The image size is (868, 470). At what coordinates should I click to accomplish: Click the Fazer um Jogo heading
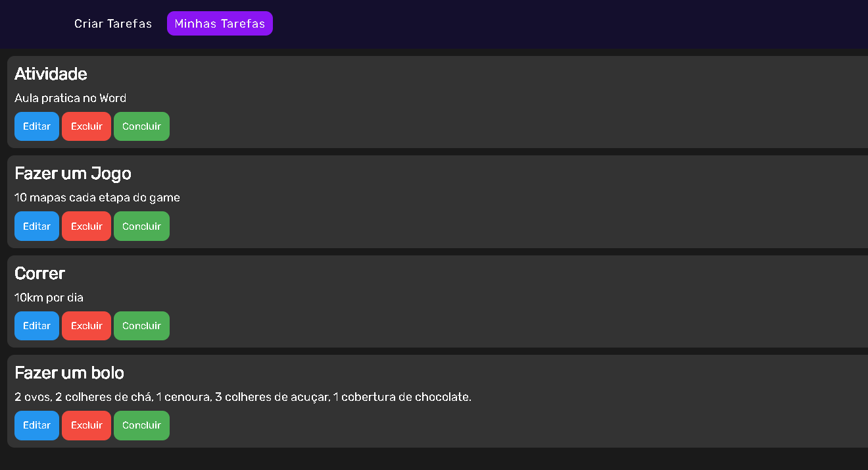coord(72,173)
